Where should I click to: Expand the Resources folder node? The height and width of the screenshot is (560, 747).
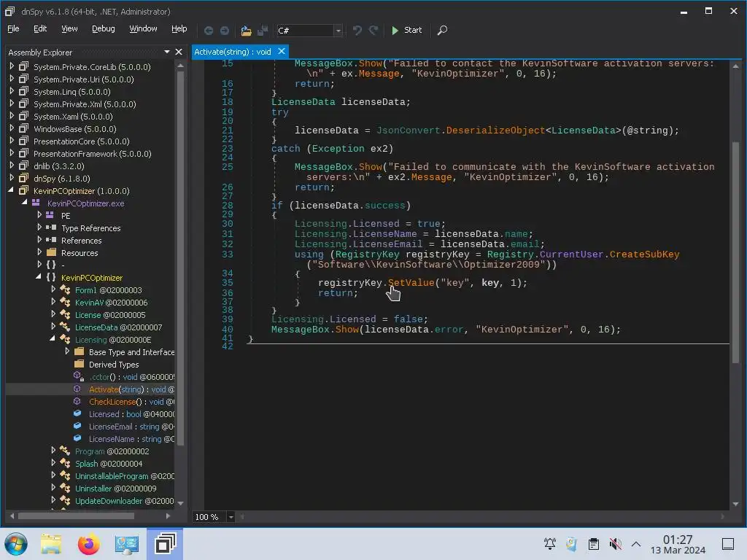click(x=39, y=252)
